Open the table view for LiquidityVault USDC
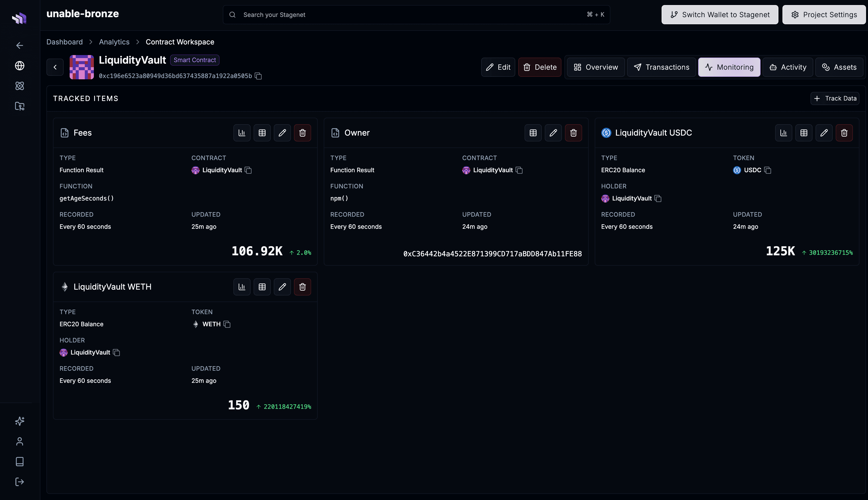 (804, 133)
